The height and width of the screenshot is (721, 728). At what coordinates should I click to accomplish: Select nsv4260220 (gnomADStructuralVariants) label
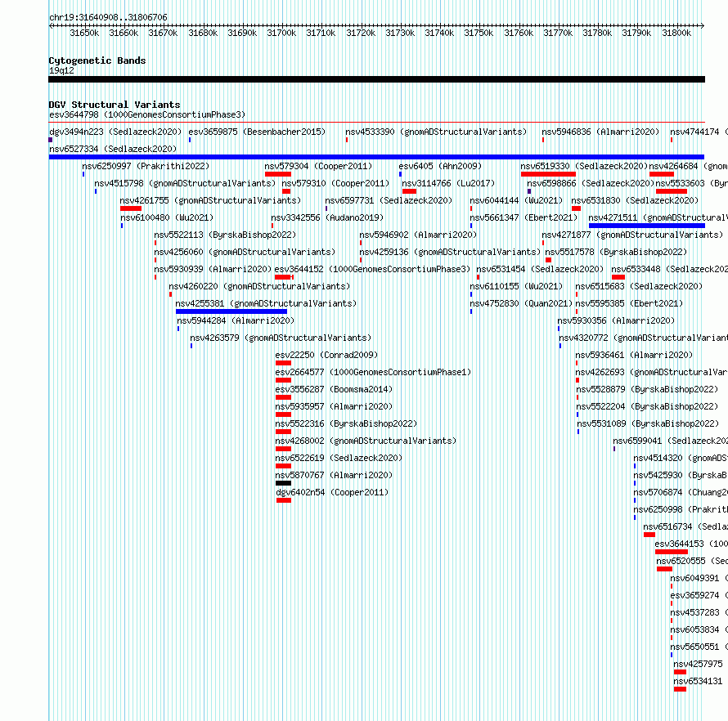tap(259, 286)
